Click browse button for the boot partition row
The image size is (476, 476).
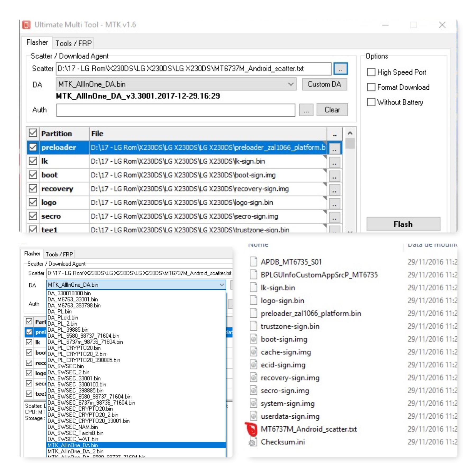tap(334, 176)
